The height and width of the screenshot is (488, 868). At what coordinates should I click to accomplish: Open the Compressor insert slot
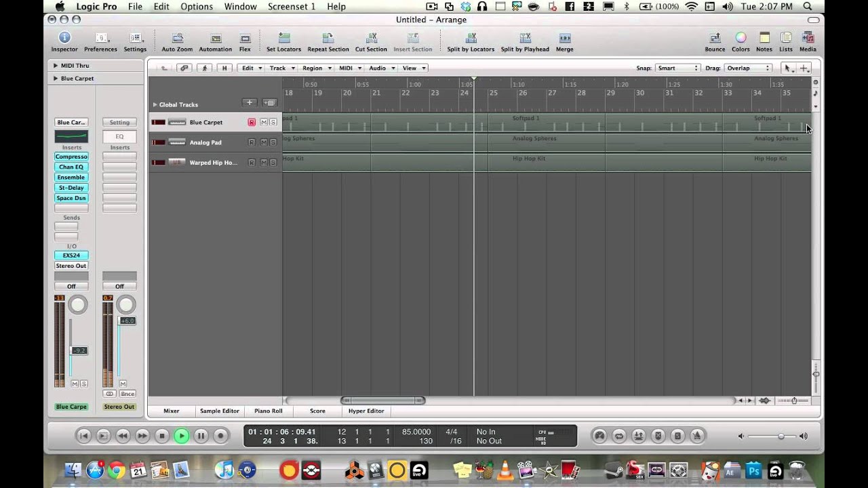point(71,157)
